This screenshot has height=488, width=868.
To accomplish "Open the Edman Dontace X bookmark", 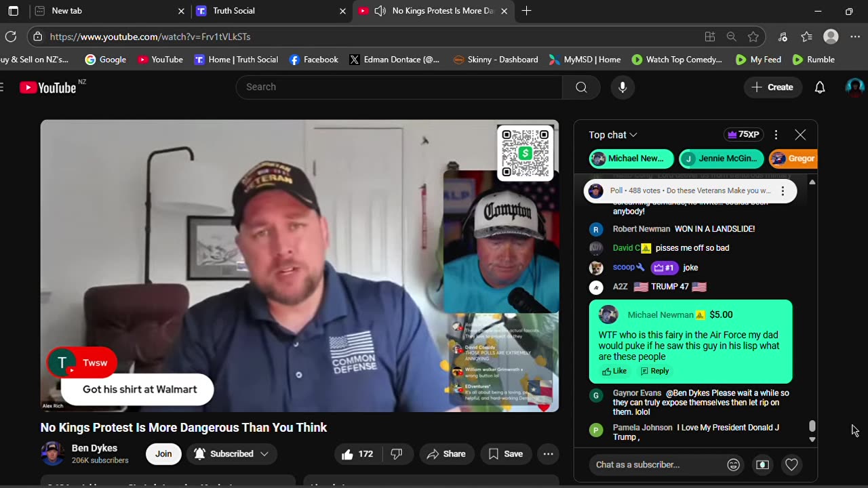I will (394, 60).
